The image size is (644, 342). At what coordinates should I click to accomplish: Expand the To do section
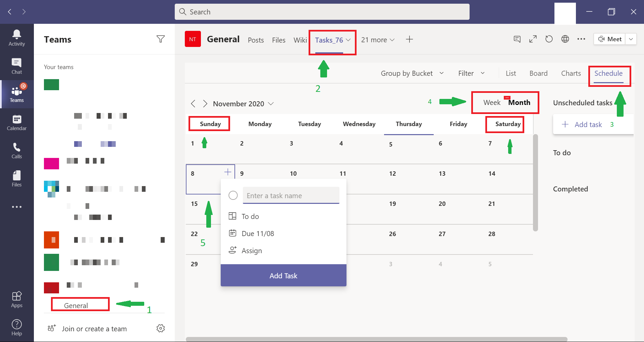562,153
